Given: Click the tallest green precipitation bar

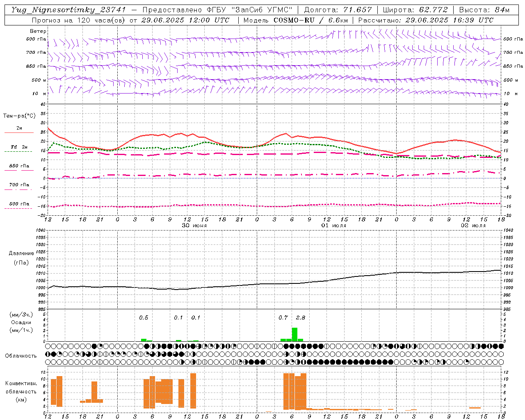Looking at the screenshot, I should coord(294,334).
